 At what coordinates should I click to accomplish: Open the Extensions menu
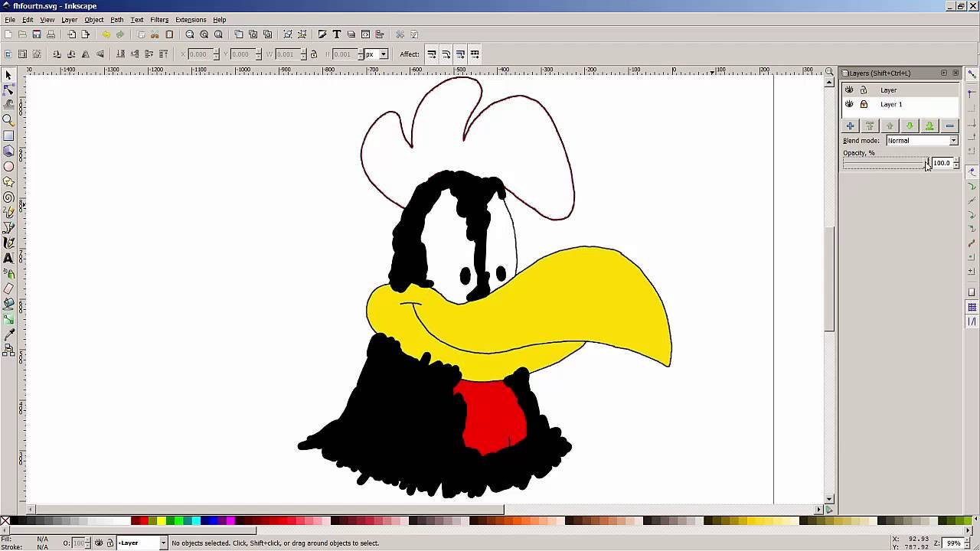pyautogui.click(x=191, y=20)
